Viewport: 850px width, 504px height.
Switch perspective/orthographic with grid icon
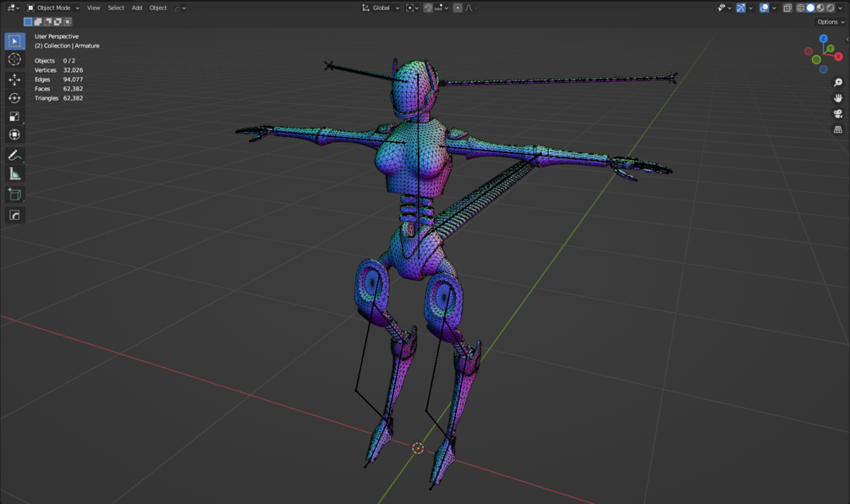tap(837, 129)
